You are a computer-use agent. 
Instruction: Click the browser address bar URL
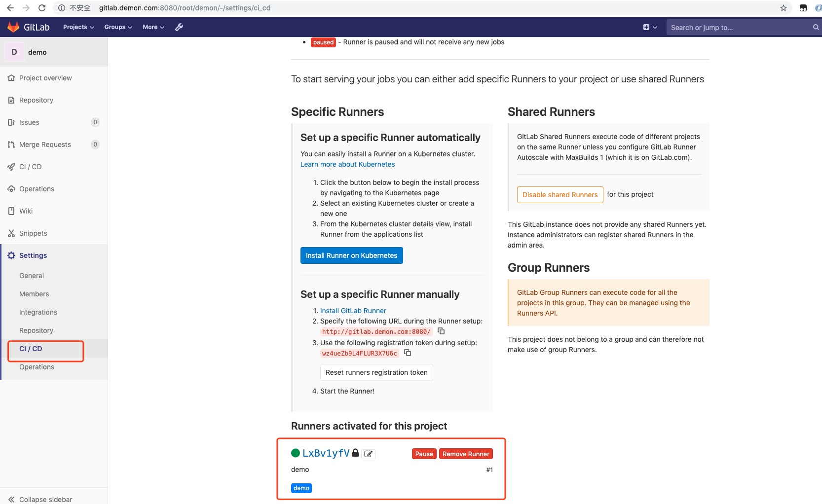pyautogui.click(x=185, y=8)
